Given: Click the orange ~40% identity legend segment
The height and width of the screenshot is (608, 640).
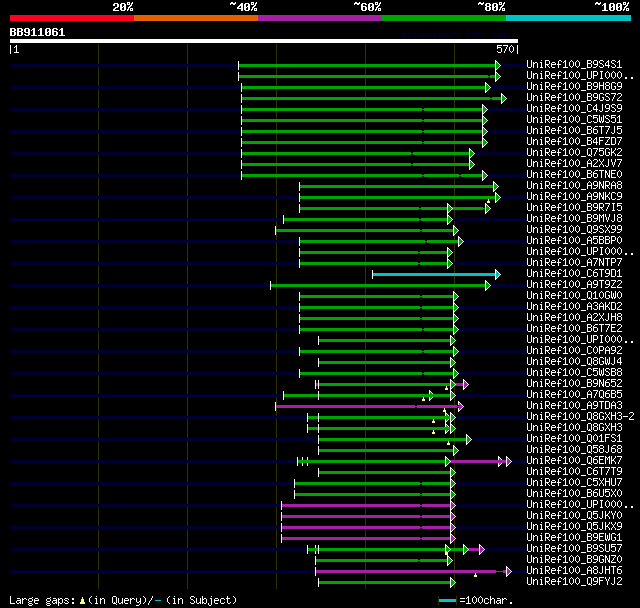Looking at the screenshot, I should click(196, 18).
